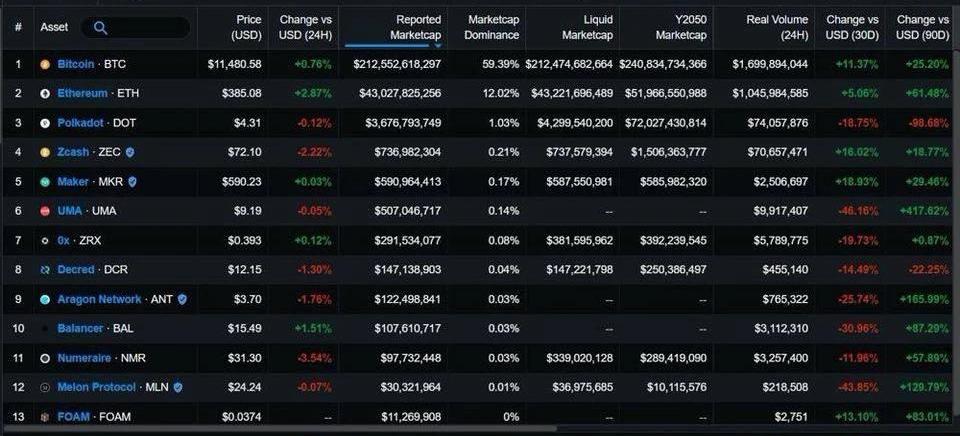
Task: Click UMA 90D change +417.62%
Action: coord(924,211)
